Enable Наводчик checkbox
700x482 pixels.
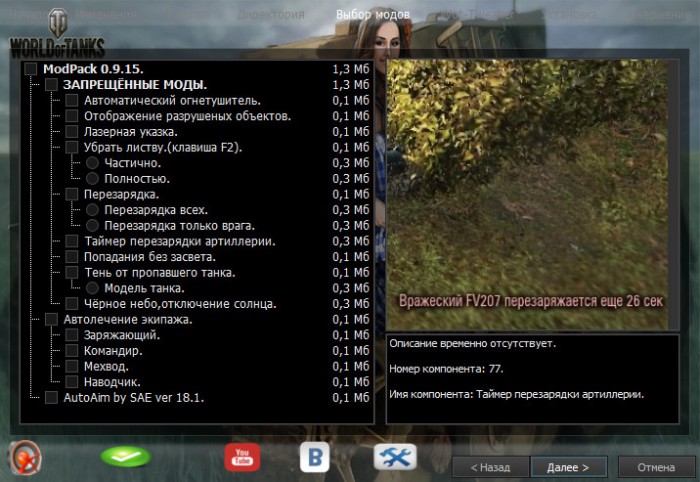(72, 382)
